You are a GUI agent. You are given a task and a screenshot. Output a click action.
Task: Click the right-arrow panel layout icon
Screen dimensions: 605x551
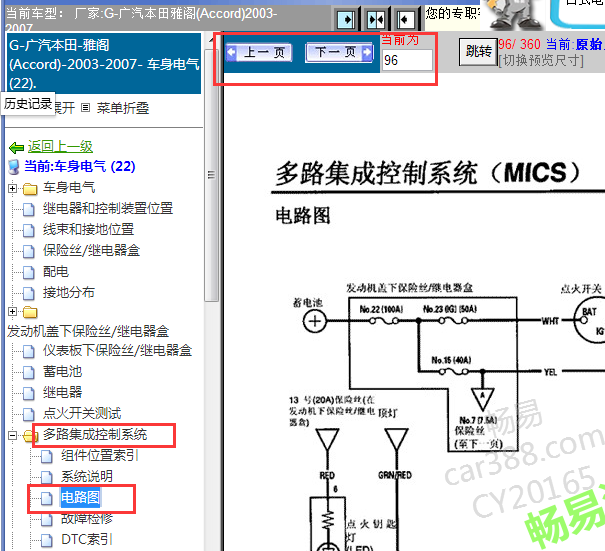[346, 19]
